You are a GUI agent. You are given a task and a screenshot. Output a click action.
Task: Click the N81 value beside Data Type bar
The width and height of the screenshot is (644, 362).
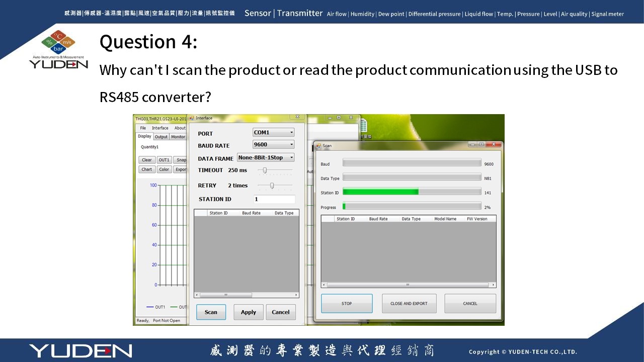coord(488,178)
